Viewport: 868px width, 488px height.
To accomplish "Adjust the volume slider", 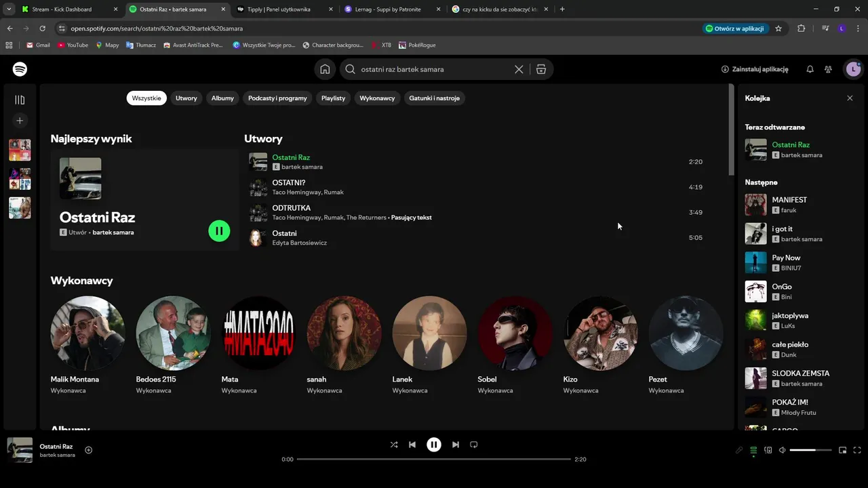I will pyautogui.click(x=811, y=450).
